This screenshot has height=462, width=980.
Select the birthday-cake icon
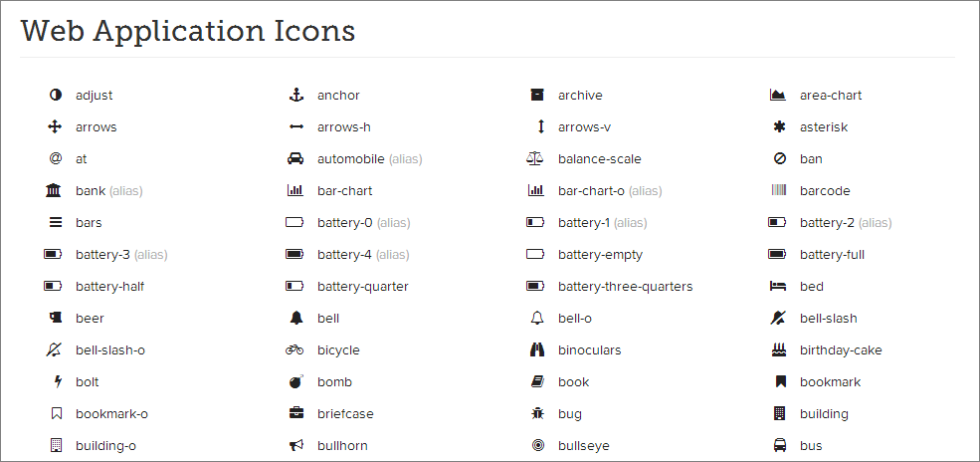[778, 350]
